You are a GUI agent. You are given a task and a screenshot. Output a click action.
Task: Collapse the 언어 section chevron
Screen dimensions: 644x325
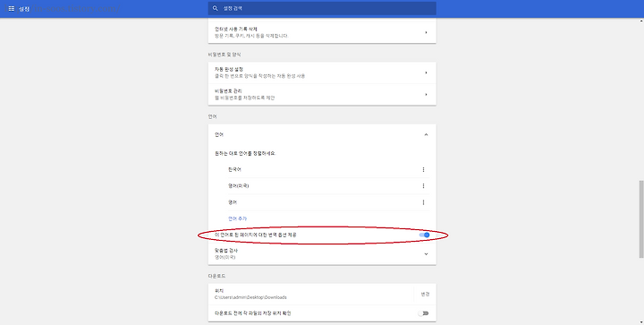point(426,135)
